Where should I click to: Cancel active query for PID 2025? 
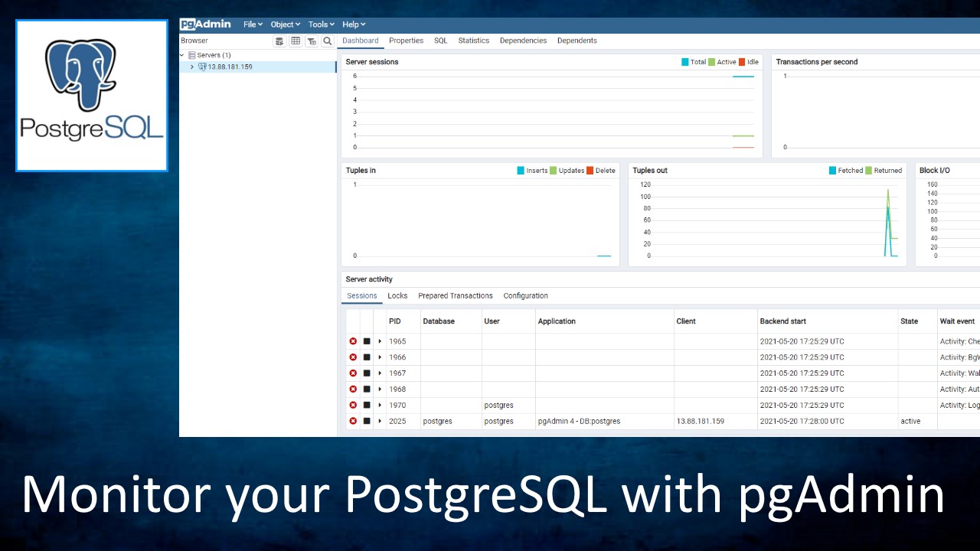[x=367, y=422]
